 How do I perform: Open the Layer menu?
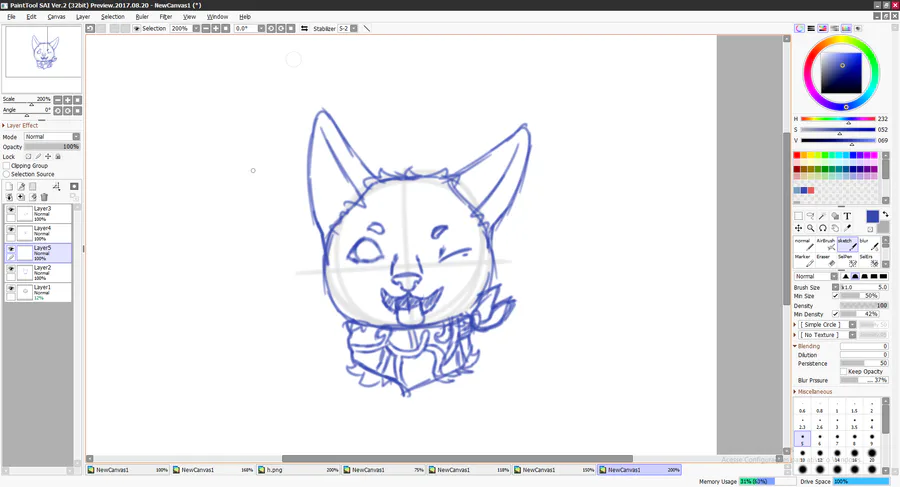click(83, 17)
